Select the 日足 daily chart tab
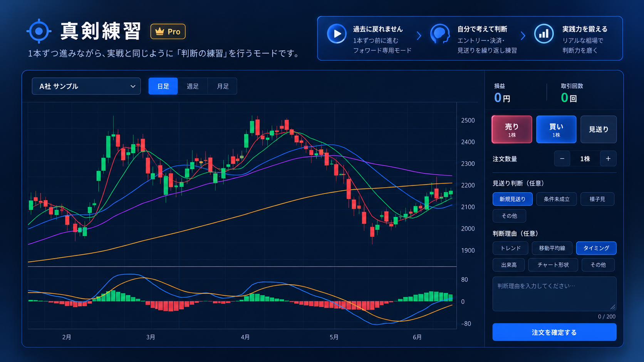This screenshot has width=644, height=362. coord(163,86)
